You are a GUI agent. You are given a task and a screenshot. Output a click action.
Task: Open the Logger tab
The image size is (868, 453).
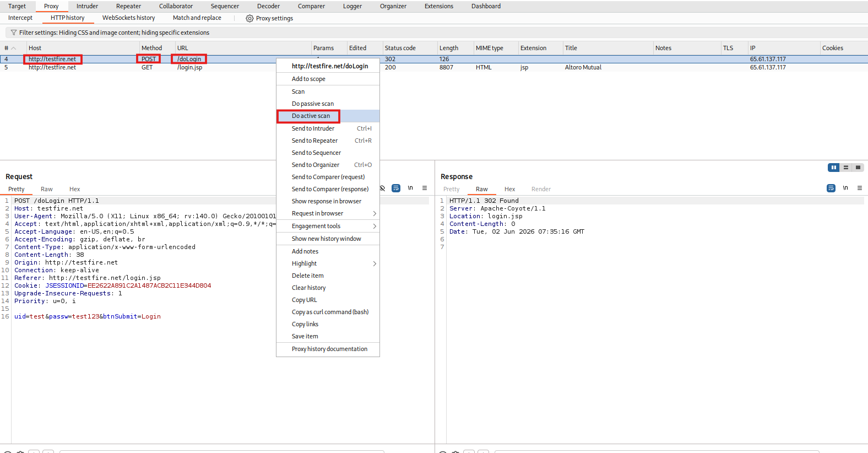(x=352, y=6)
